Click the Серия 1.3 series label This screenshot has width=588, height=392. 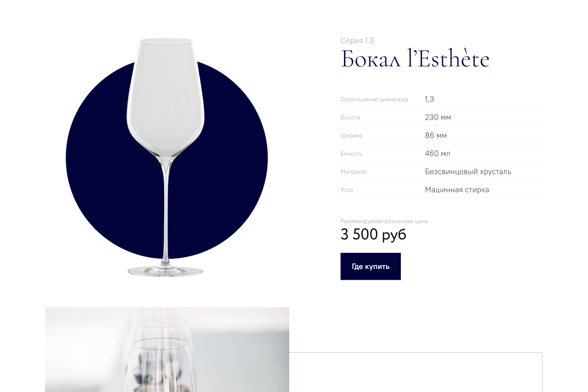357,41
